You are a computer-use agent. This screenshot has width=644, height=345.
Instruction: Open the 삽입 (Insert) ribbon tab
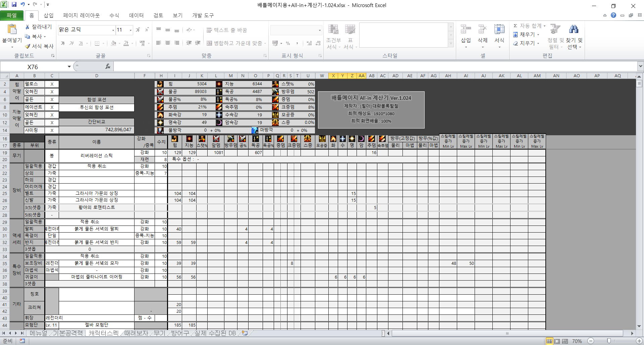[49, 15]
